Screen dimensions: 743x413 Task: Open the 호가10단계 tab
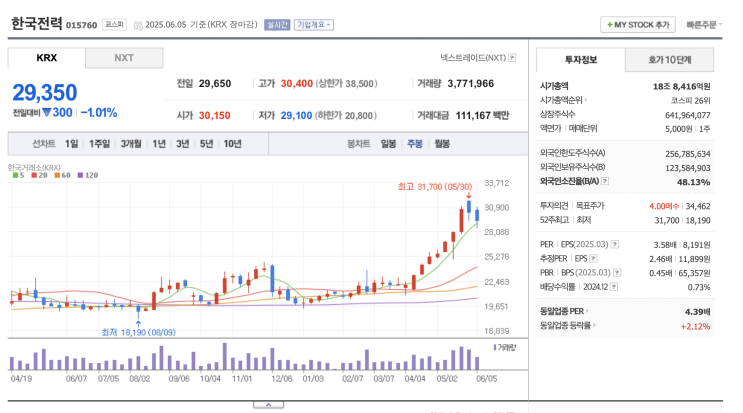(670, 60)
